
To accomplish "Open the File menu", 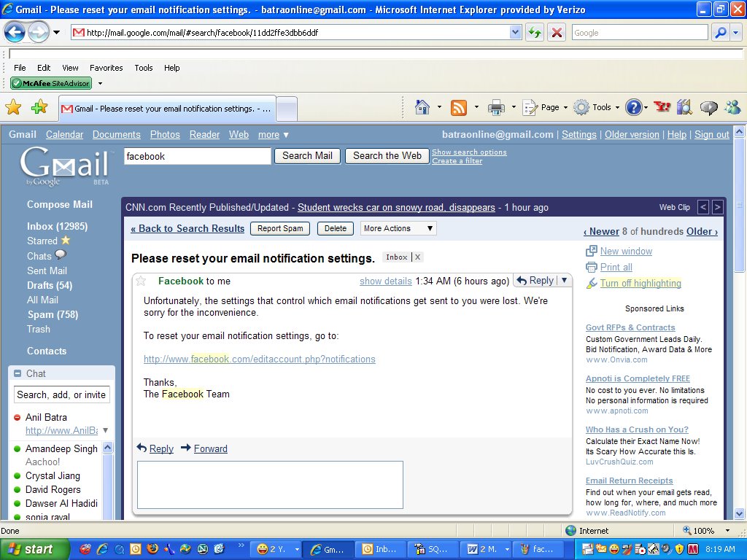I will pos(19,67).
